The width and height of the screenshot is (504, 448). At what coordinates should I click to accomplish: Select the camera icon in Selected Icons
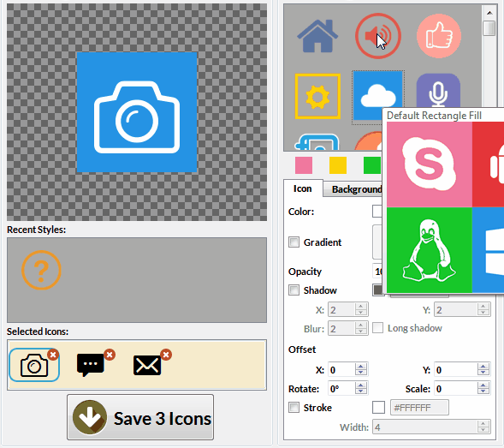[34, 365]
